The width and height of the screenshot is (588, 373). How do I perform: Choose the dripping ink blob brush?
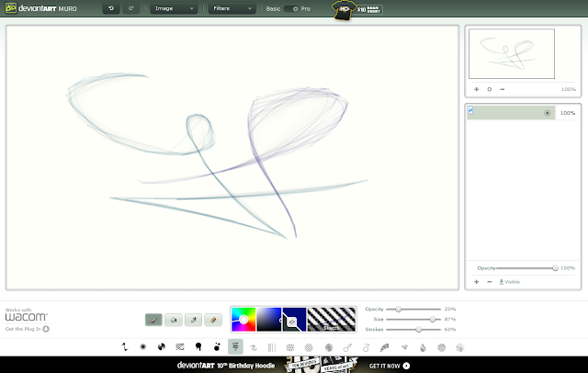[x=198, y=347]
